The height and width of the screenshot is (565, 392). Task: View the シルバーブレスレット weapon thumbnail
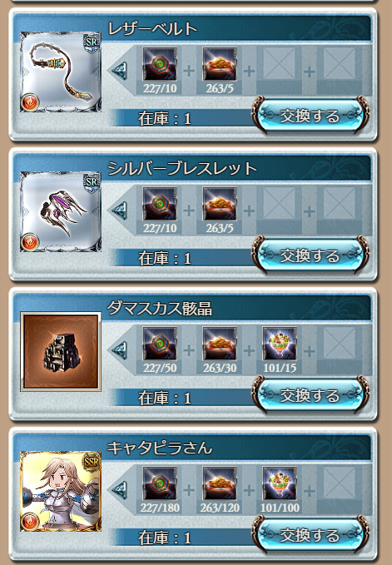61,211
